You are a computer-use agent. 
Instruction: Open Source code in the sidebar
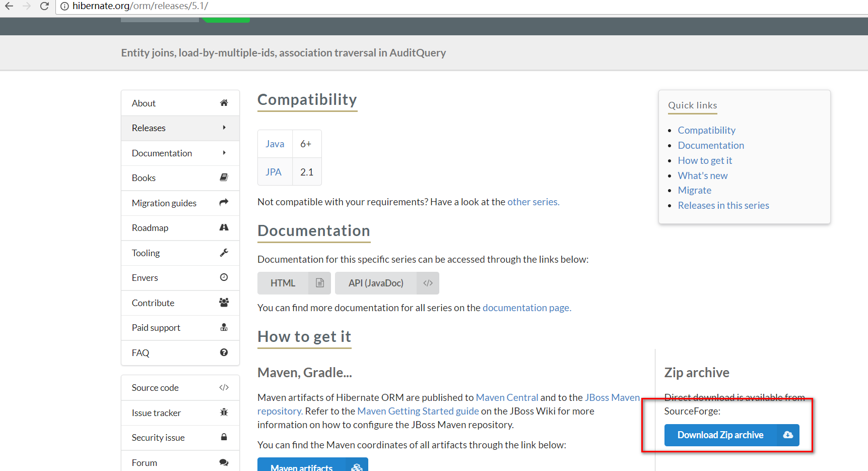180,388
